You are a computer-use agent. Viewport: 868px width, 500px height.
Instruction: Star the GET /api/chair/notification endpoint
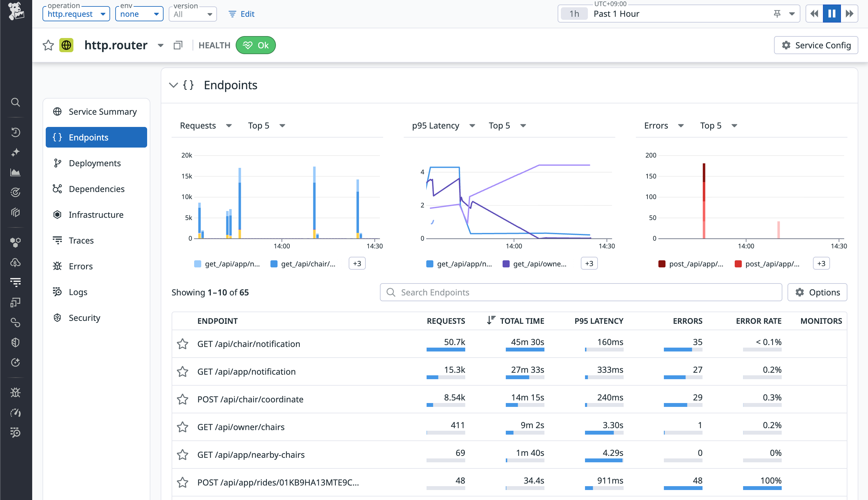183,344
